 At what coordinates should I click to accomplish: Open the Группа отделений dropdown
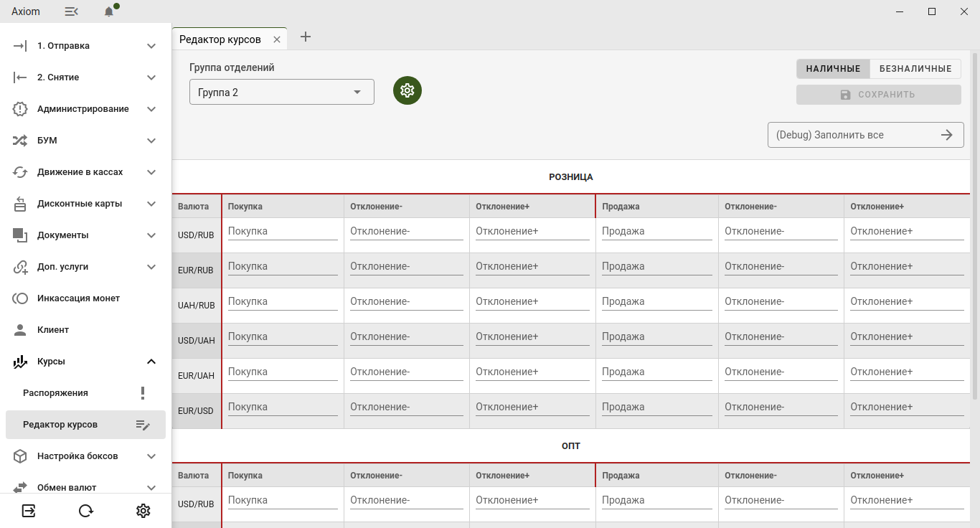click(282, 92)
